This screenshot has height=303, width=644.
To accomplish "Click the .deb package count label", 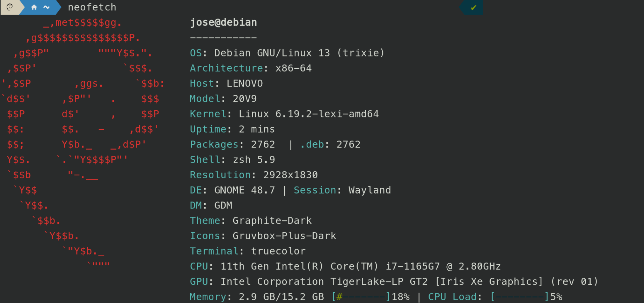I will [x=312, y=144].
